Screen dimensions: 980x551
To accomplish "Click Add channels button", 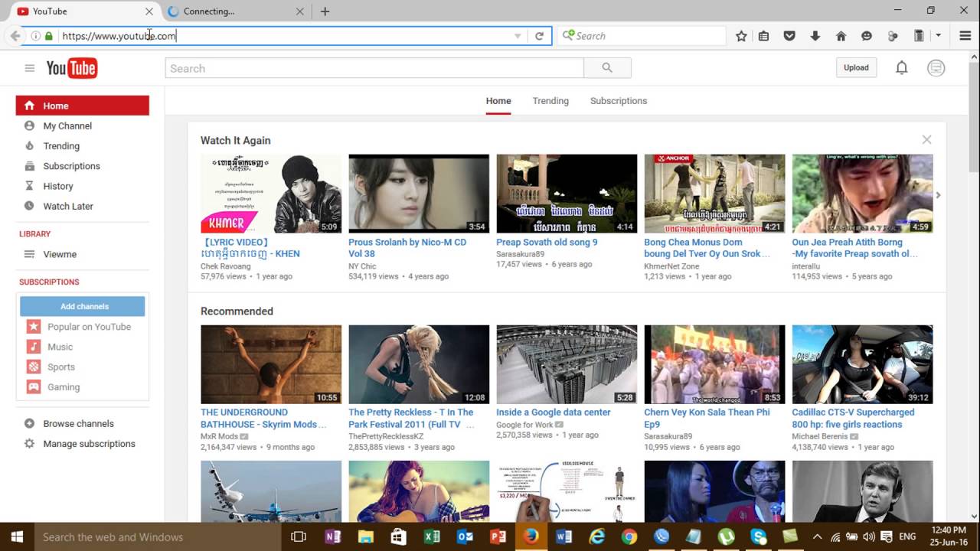I will pyautogui.click(x=84, y=306).
